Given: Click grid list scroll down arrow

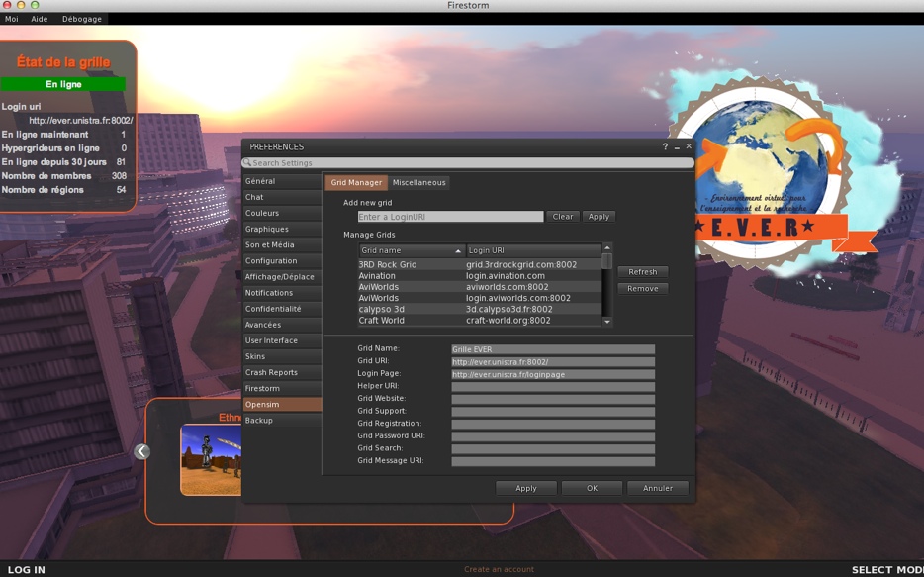Looking at the screenshot, I should pos(607,322).
